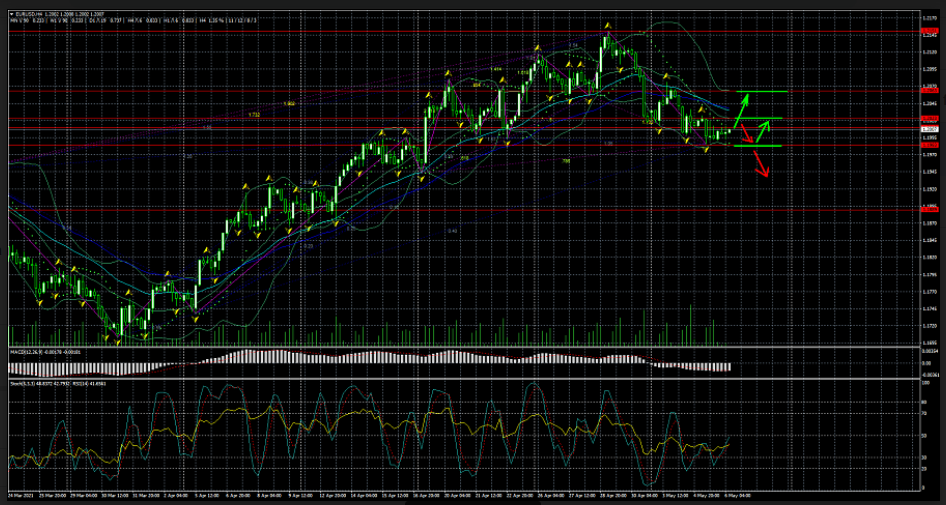This screenshot has width=946, height=505.
Task: Click the topmost red price label on axis
Action: 929,33
